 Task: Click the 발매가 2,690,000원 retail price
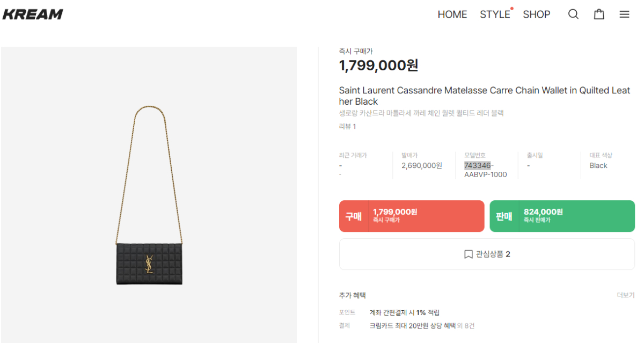421,165
